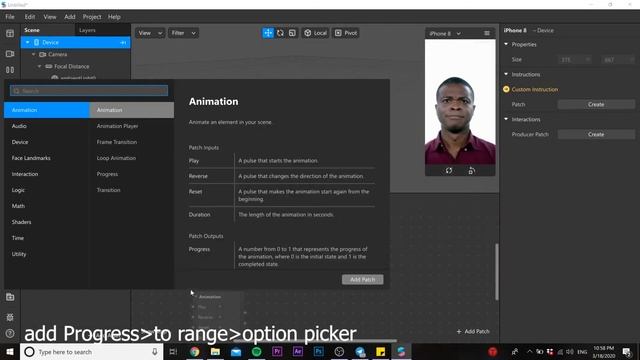Open the Add menu
Screen dimensions: 640x360
pyautogui.click(x=70, y=17)
